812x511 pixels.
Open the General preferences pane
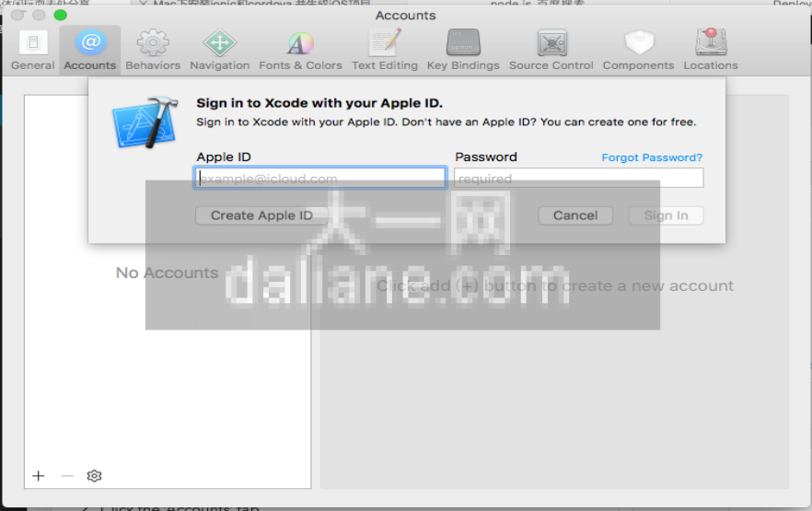coord(33,50)
